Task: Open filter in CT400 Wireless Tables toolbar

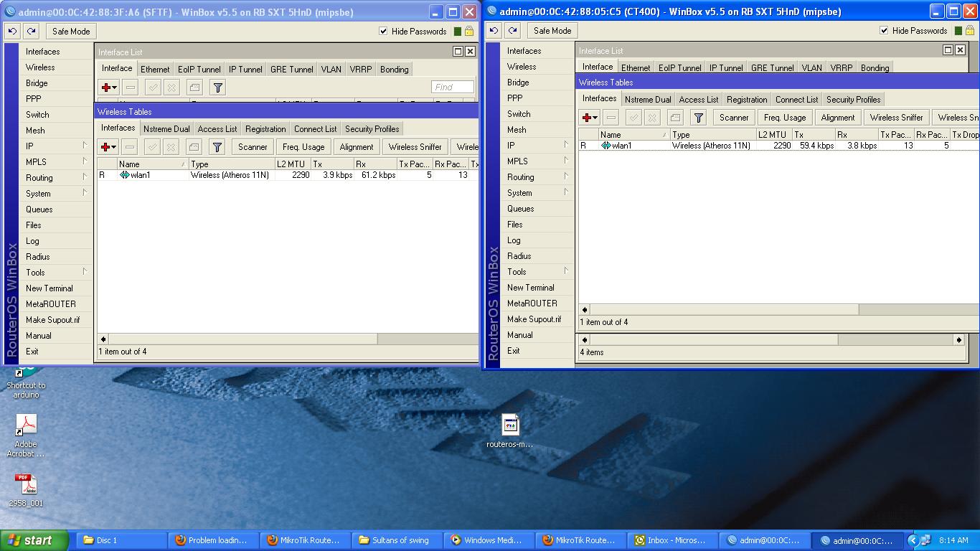Action: tap(698, 118)
